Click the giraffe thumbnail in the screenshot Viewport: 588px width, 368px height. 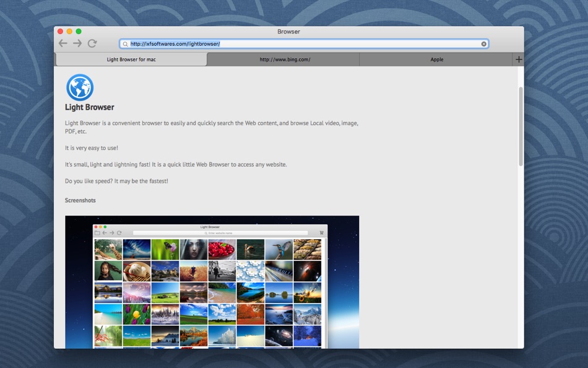pos(108,249)
